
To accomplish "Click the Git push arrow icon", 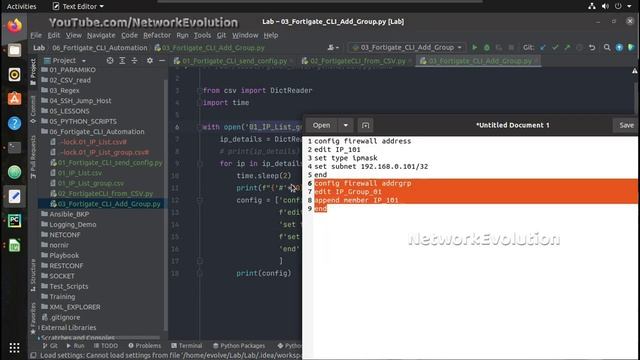I will 567,47.
